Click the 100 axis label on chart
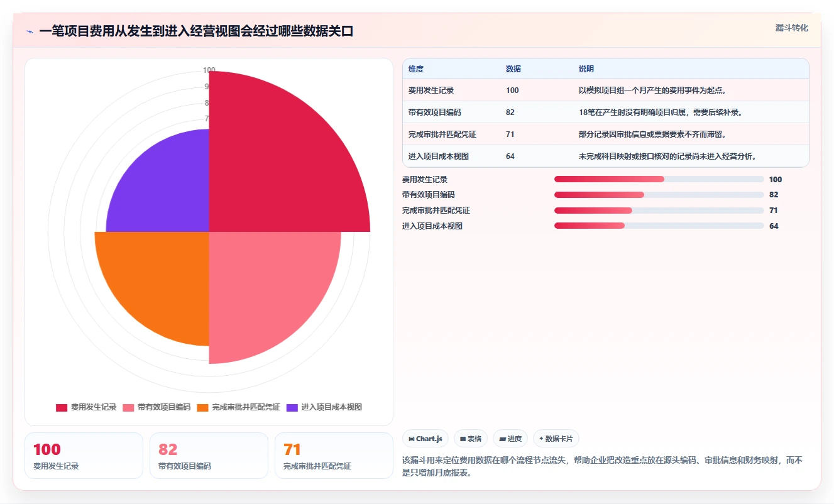Viewport: 834px width, 504px height. (x=209, y=70)
